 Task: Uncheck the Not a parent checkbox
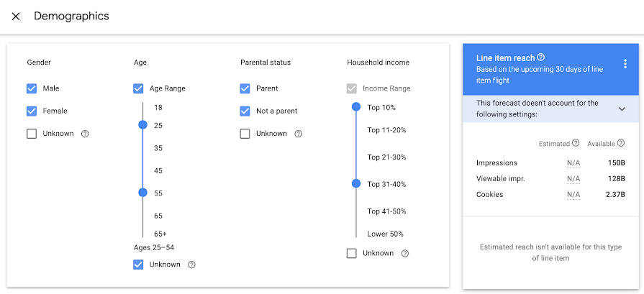(245, 111)
